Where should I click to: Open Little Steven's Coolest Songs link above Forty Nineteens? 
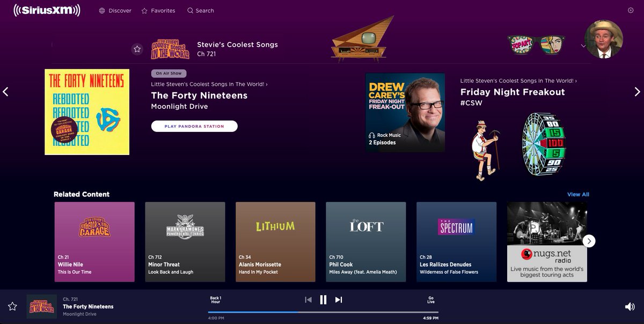point(209,84)
